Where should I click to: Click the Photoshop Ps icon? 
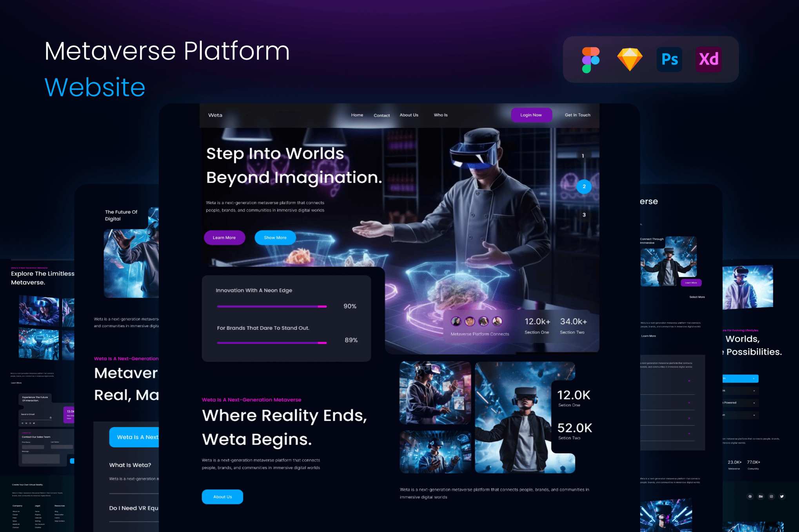(x=669, y=60)
